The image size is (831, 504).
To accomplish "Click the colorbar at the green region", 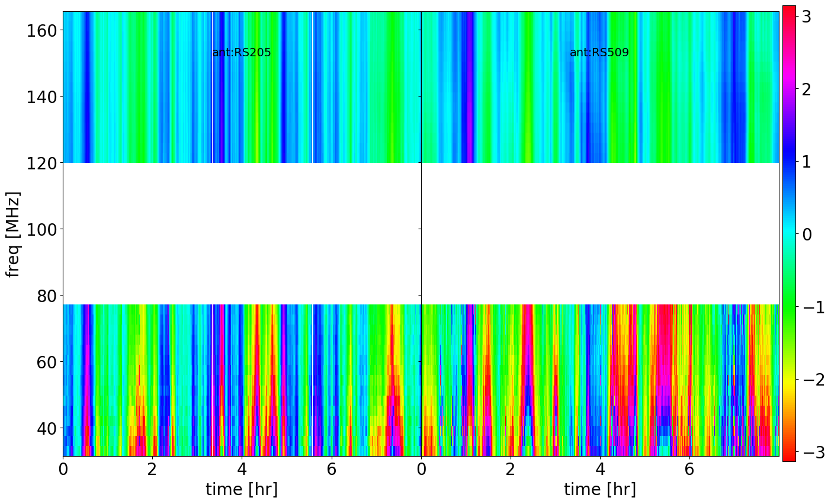I will pyautogui.click(x=789, y=307).
